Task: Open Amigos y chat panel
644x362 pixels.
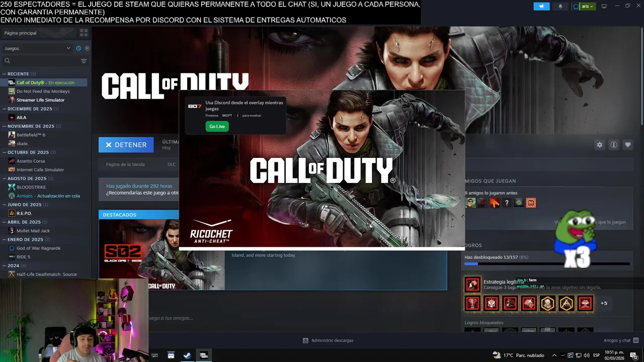Action: tap(621, 340)
